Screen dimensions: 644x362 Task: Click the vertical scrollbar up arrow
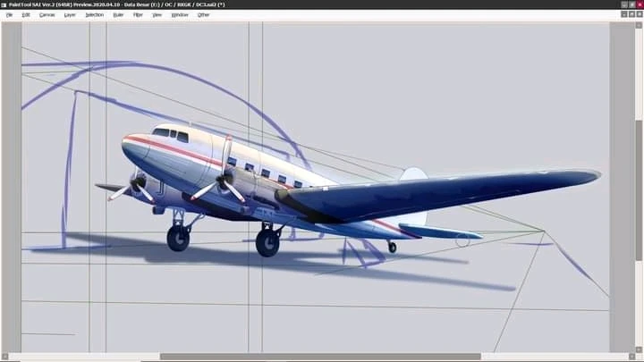(x=639, y=26)
